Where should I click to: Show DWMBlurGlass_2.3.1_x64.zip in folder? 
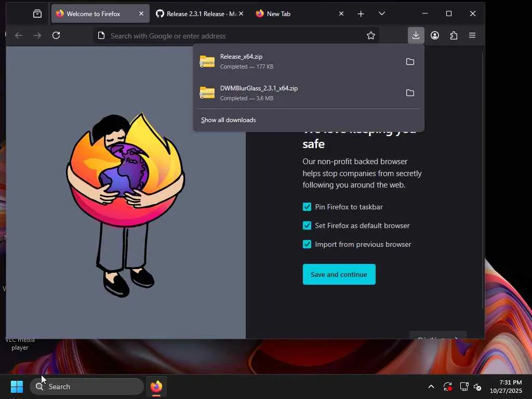(410, 92)
